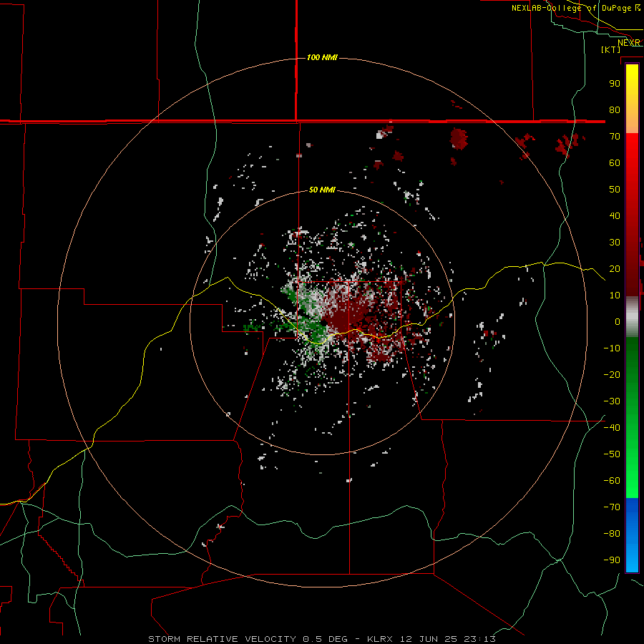
Task: Click the [KT] units label
Action: tap(611, 49)
